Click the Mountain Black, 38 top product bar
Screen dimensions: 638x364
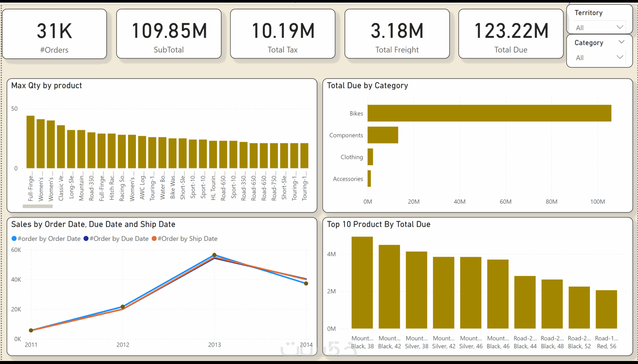coord(362,283)
